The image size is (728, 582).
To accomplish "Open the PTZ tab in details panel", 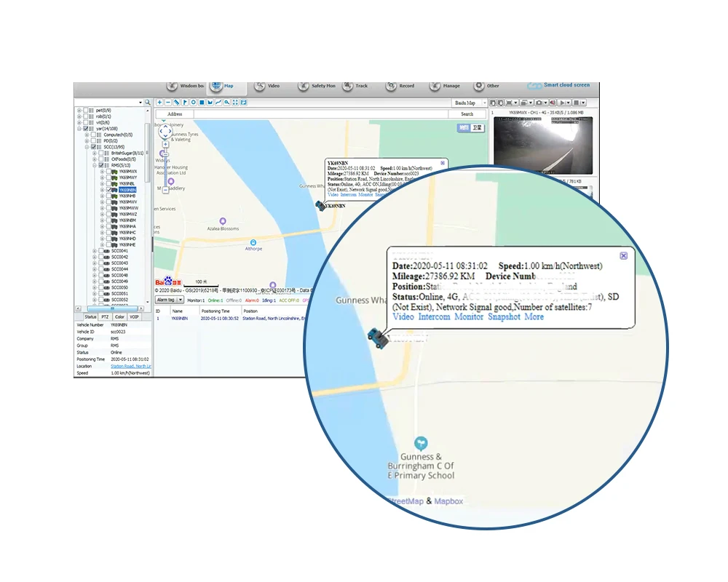I will pyautogui.click(x=105, y=317).
